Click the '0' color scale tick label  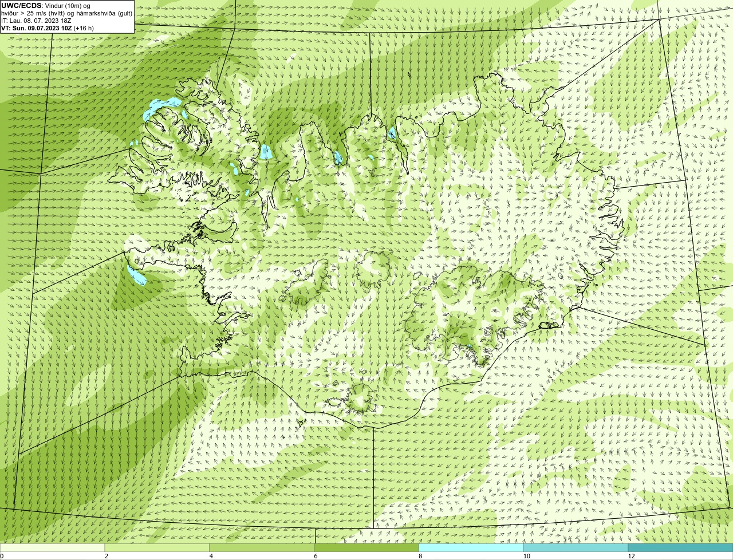click(x=2, y=556)
